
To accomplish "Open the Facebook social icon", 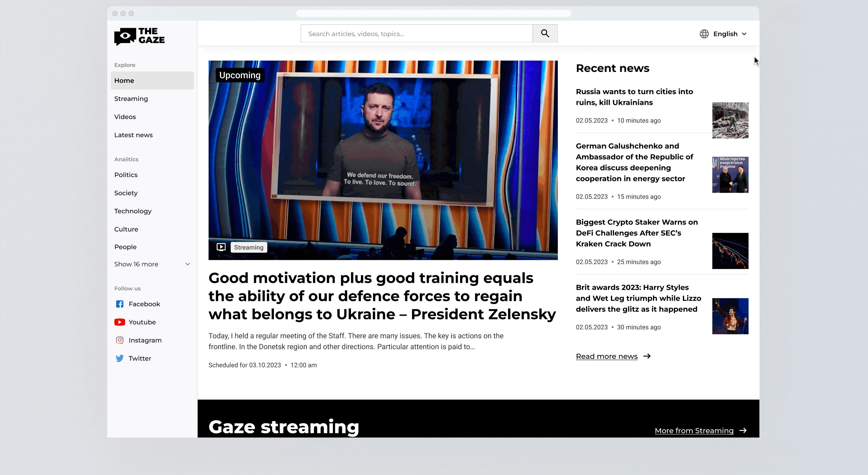I will (119, 304).
